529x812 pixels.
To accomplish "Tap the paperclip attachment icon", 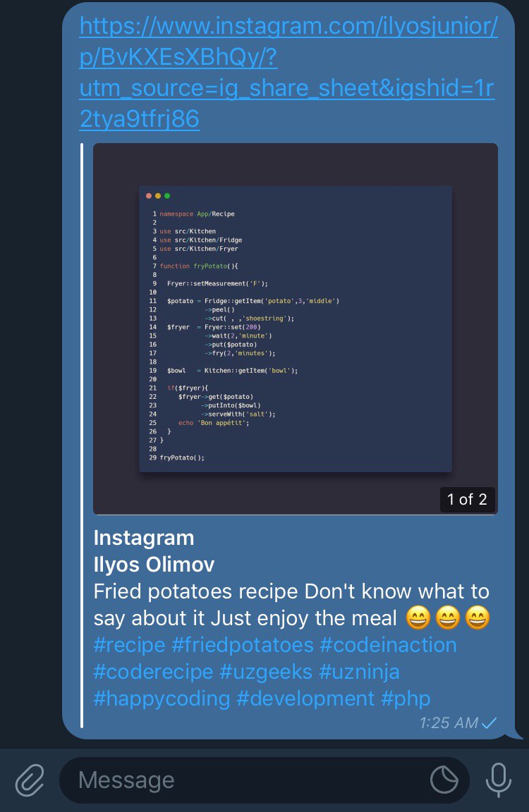I will click(x=30, y=780).
